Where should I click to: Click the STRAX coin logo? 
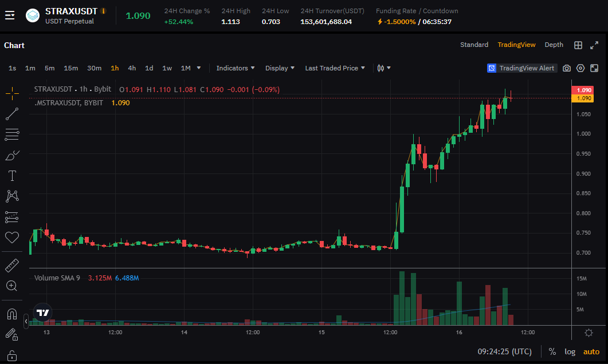coord(33,15)
